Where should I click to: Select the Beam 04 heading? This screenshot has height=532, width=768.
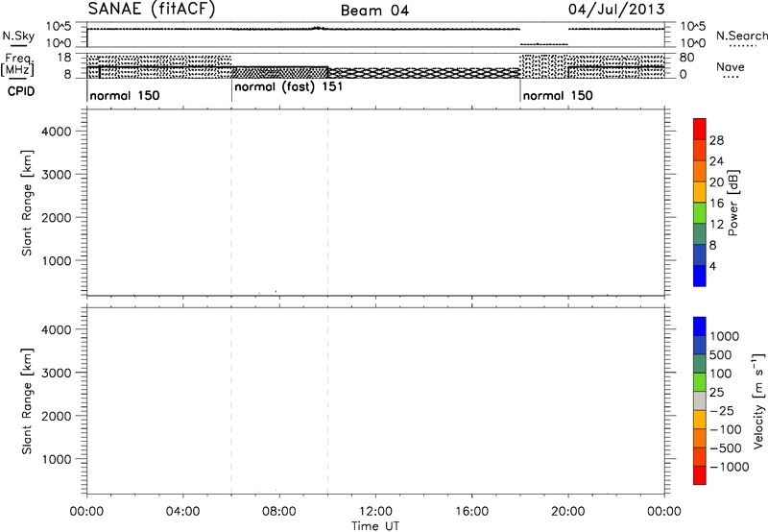374,11
